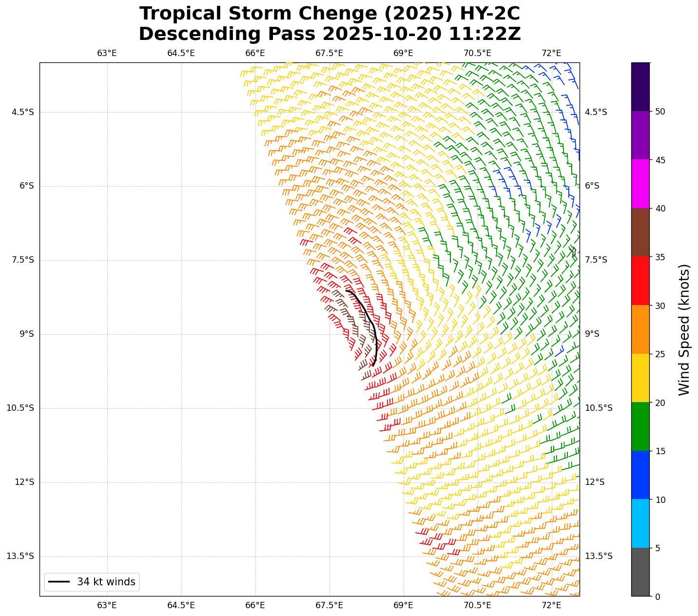
Task: Click the 'Descending Pass 2025-10-20 11:22Z' subtitle
Action: click(330, 34)
